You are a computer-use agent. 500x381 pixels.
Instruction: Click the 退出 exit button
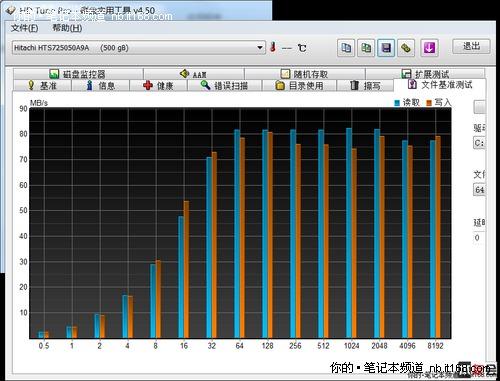[x=471, y=46]
